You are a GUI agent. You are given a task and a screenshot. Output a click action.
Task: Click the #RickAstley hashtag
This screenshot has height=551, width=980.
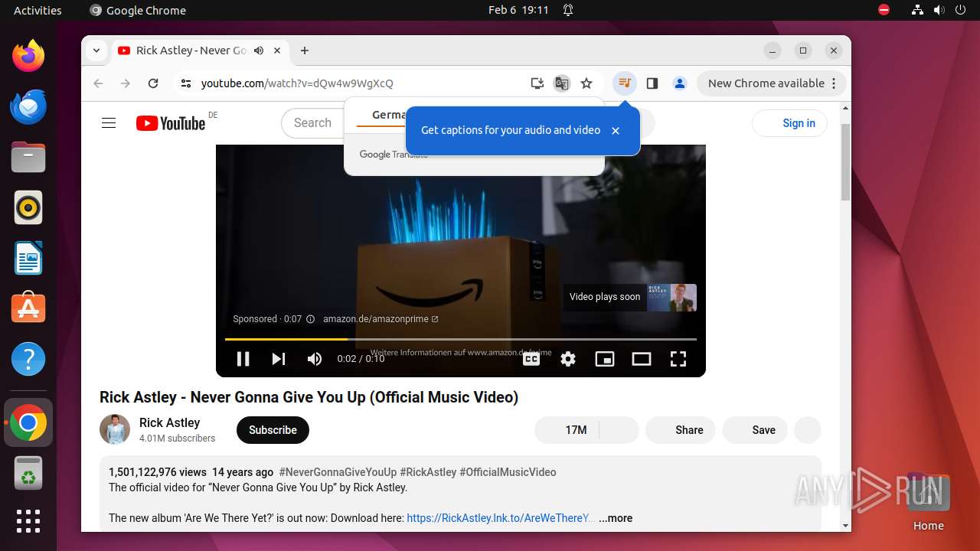[x=428, y=472]
